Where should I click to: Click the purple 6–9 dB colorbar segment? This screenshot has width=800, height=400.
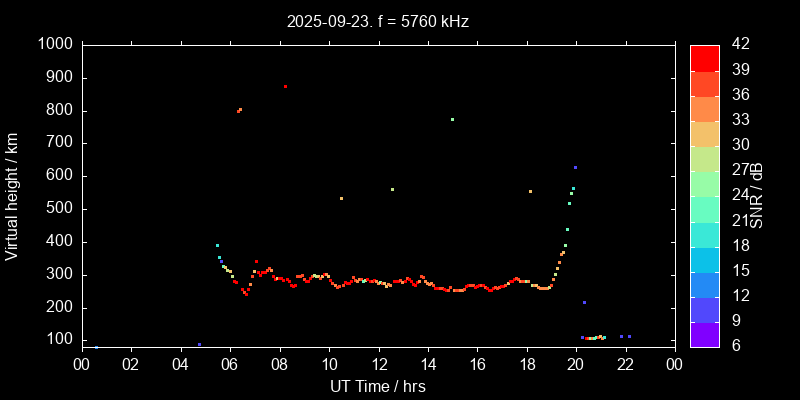click(704, 335)
